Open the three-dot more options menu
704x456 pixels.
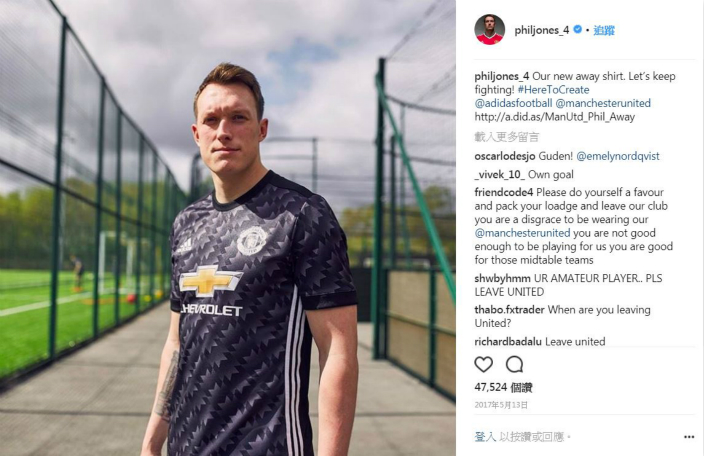689,437
